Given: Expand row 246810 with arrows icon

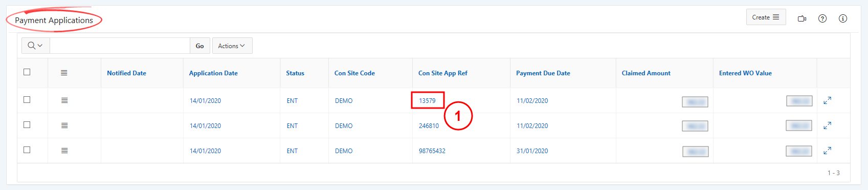Looking at the screenshot, I should tap(827, 125).
